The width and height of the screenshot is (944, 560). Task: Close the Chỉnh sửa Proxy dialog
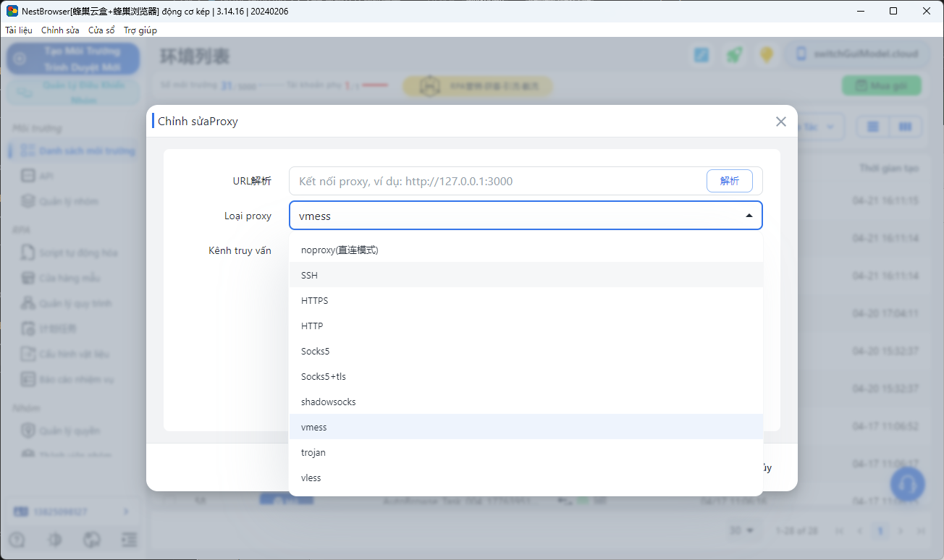[780, 122]
